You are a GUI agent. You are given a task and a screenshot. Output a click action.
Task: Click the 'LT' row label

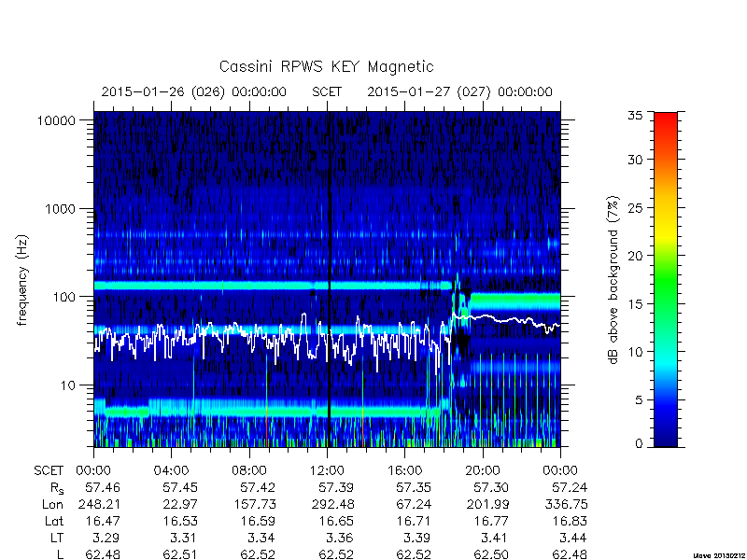[x=57, y=539]
